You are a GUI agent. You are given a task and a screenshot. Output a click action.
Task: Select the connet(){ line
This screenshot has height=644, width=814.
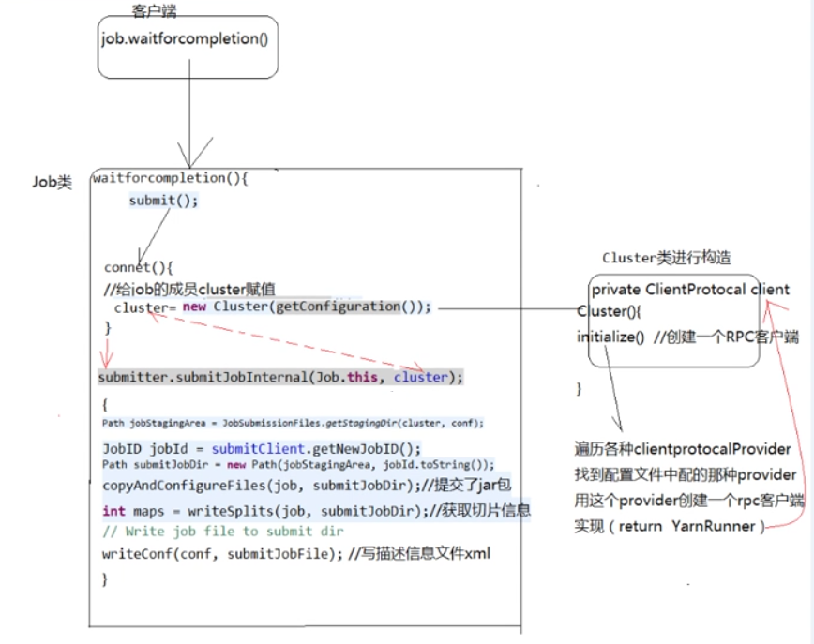(x=139, y=267)
